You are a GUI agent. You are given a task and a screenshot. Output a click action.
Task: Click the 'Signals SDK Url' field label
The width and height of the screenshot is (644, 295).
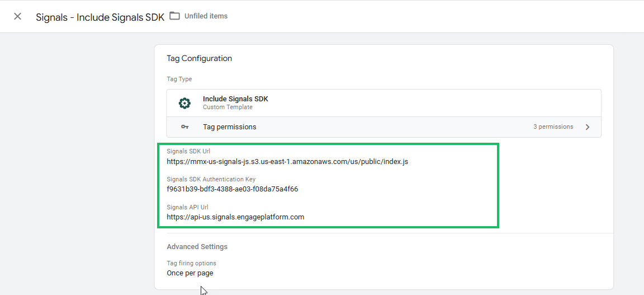[188, 151]
